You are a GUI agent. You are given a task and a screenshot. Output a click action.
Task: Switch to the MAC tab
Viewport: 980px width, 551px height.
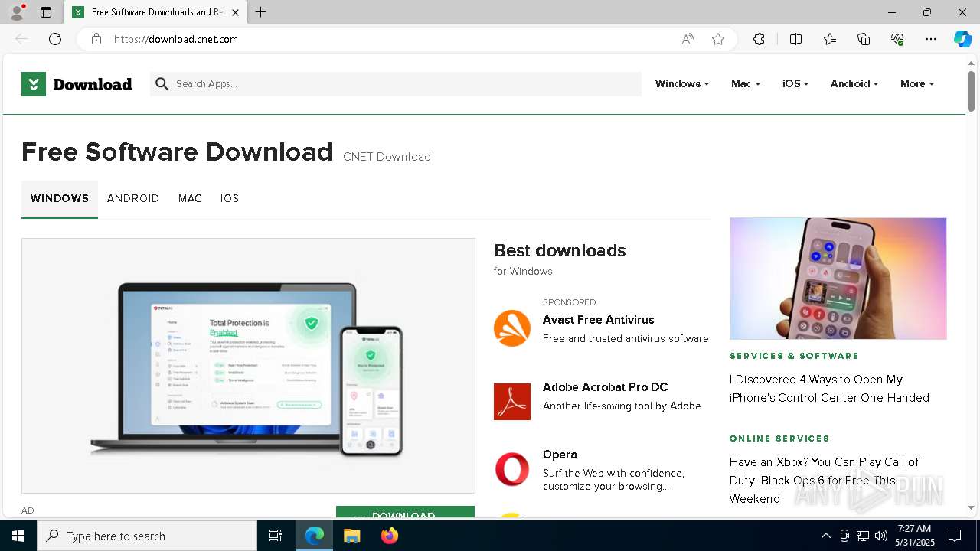pyautogui.click(x=190, y=198)
